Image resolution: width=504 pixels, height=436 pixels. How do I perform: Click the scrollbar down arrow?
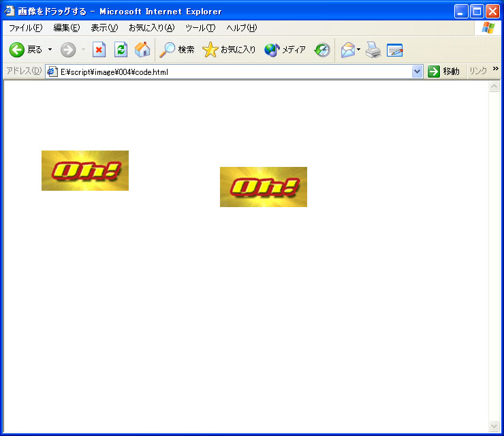click(x=494, y=426)
